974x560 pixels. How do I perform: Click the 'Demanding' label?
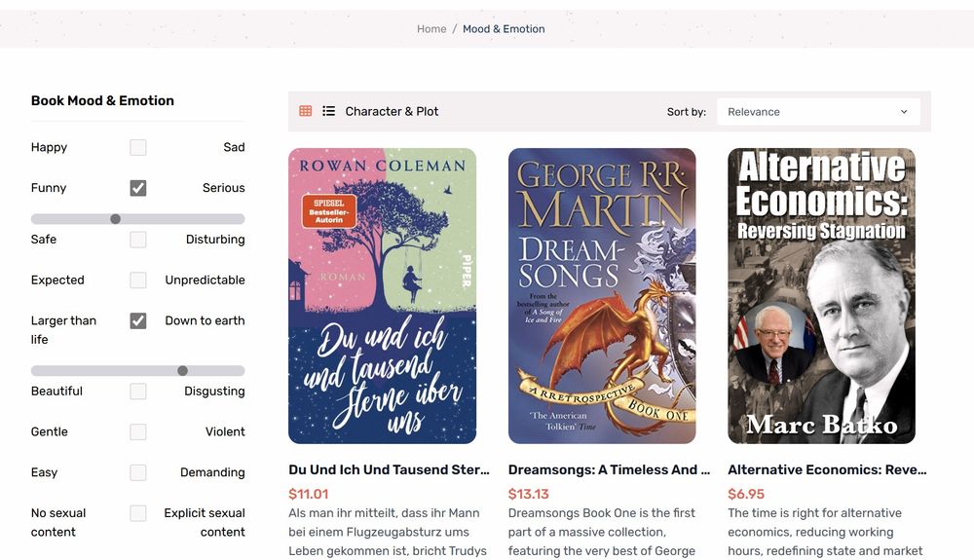[212, 472]
